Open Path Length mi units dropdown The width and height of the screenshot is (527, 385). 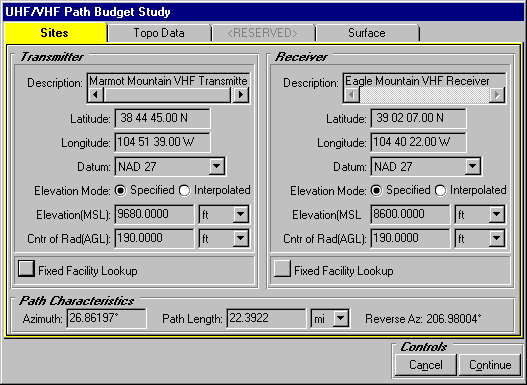[x=340, y=318]
